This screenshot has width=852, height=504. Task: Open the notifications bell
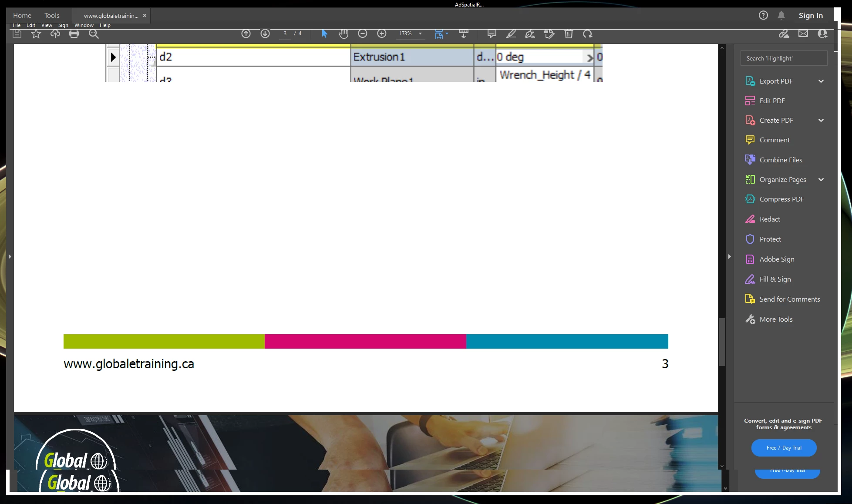coord(781,16)
